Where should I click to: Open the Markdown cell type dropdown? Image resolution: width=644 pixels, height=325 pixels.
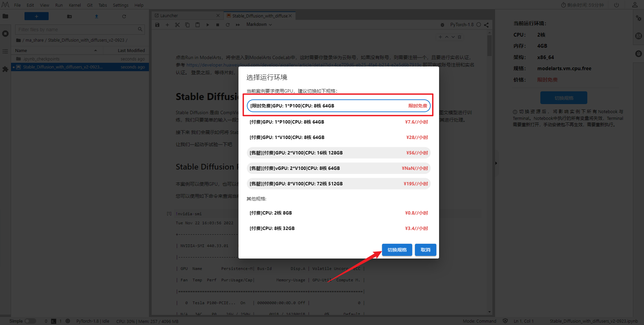click(x=259, y=25)
